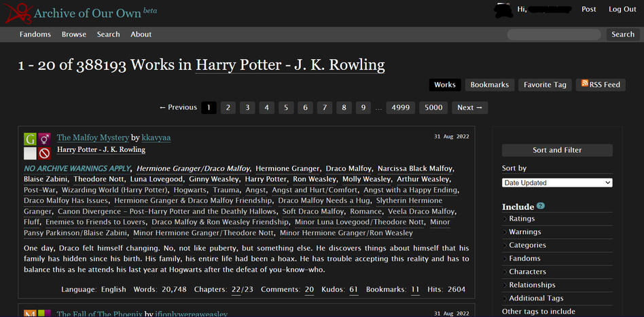Switch to the Bookmarks tab
This screenshot has height=317, width=644.
(x=489, y=85)
